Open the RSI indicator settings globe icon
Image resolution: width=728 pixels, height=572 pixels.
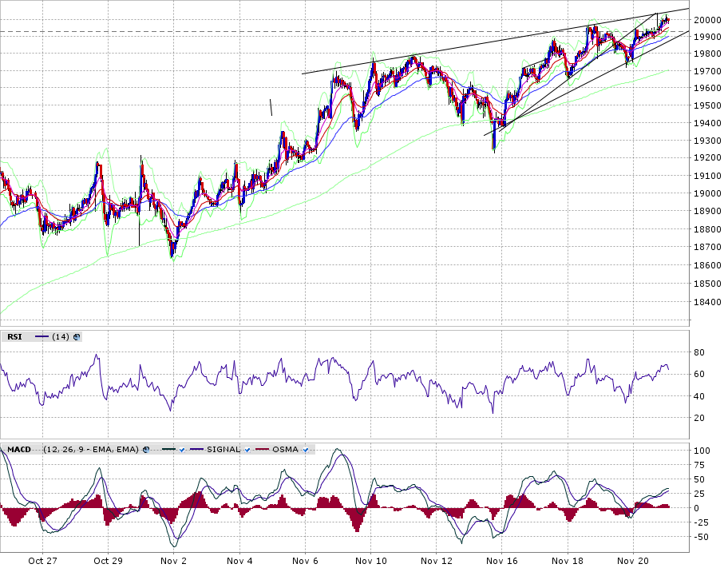77,337
